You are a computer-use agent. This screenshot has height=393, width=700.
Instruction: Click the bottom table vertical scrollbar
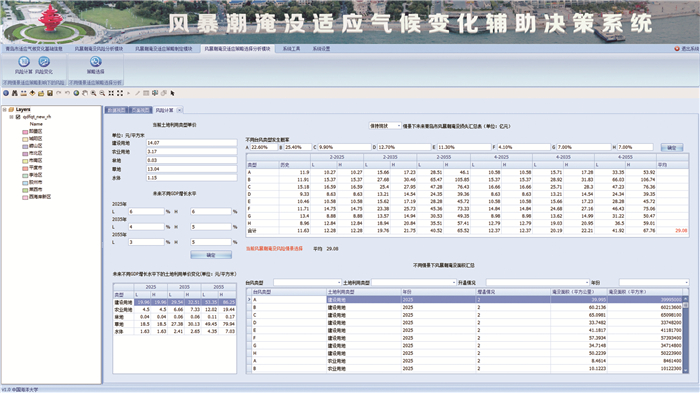pos(686,334)
